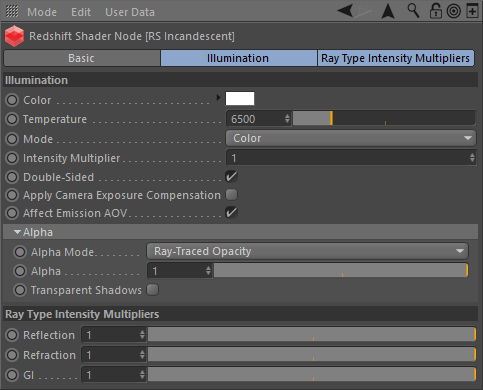Open the Mode dropdown set to Color
The width and height of the screenshot is (483, 390).
pos(351,138)
